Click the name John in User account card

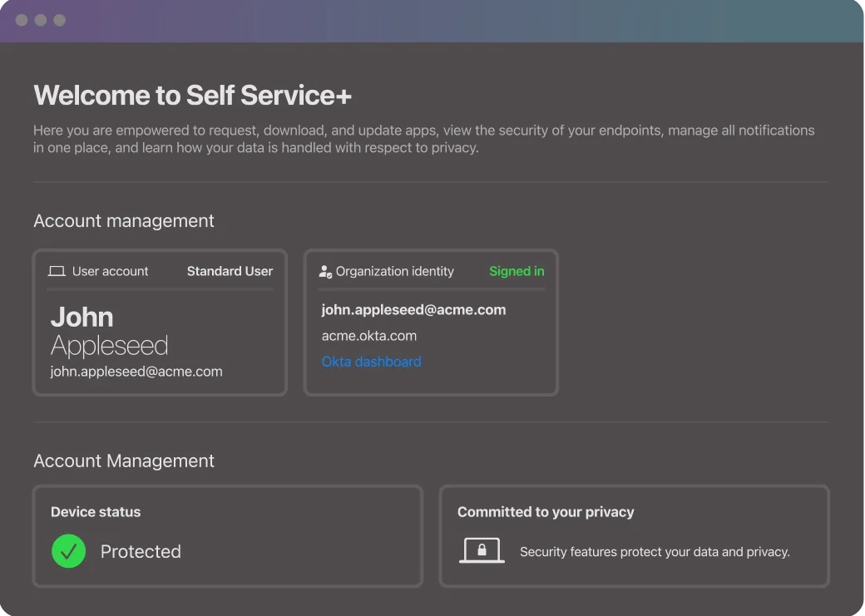[x=82, y=317]
